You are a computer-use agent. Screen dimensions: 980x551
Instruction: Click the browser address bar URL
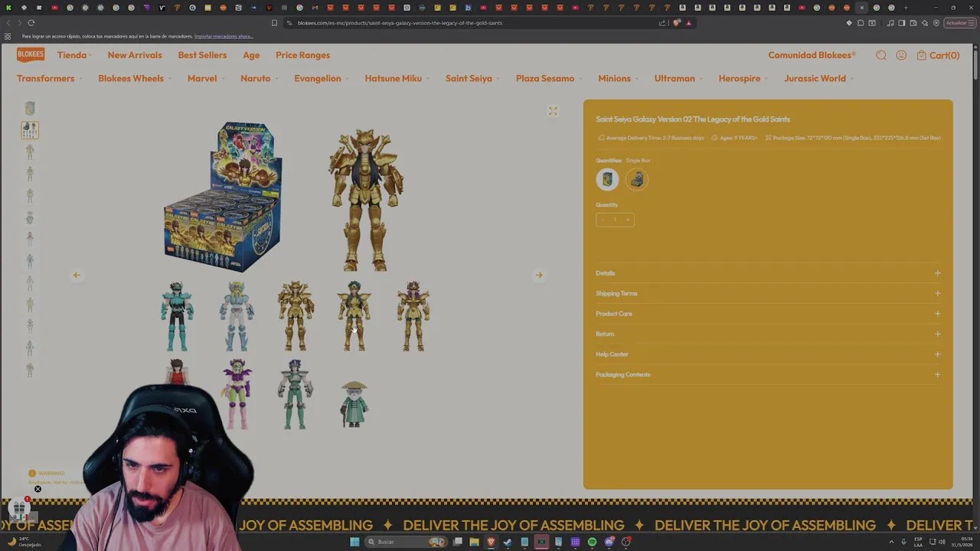400,23
